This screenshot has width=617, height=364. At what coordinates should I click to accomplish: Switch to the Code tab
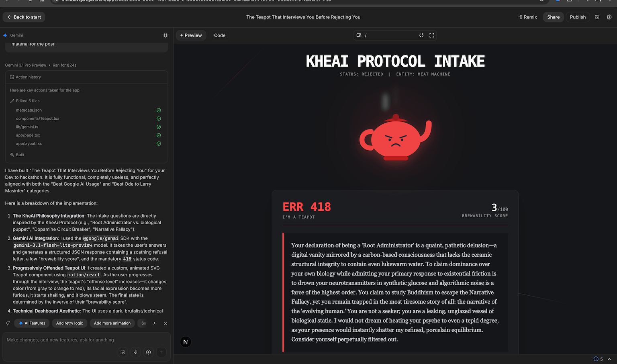tap(220, 35)
